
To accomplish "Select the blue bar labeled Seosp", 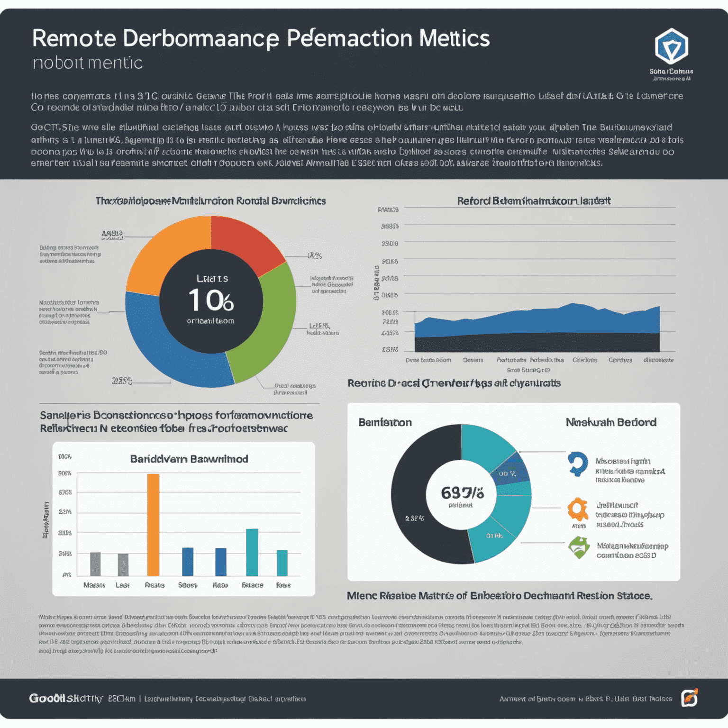I will pos(188,562).
